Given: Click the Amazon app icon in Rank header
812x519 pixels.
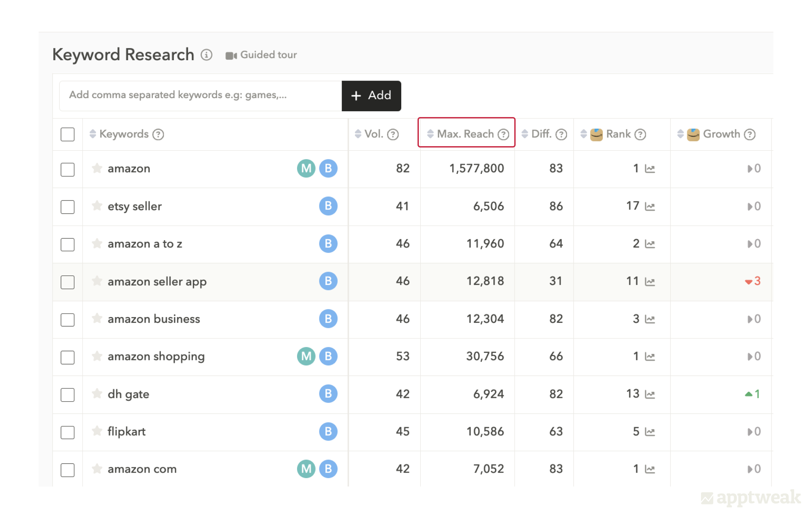Looking at the screenshot, I should [596, 134].
